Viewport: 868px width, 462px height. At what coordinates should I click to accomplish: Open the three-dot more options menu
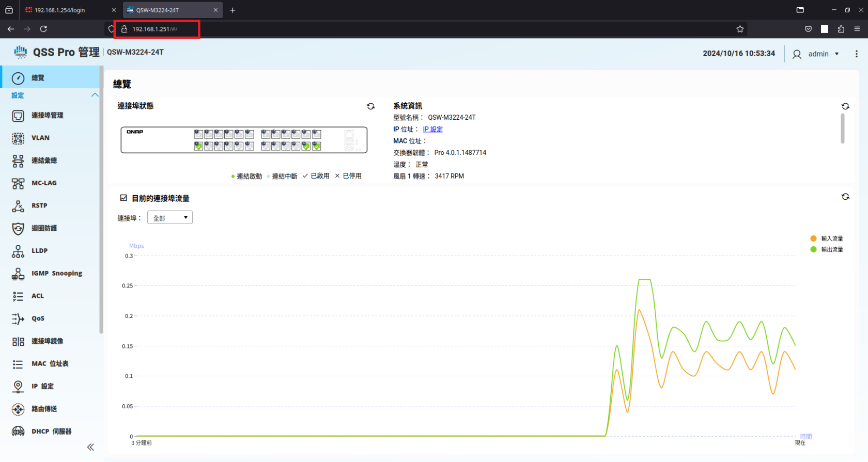(856, 54)
